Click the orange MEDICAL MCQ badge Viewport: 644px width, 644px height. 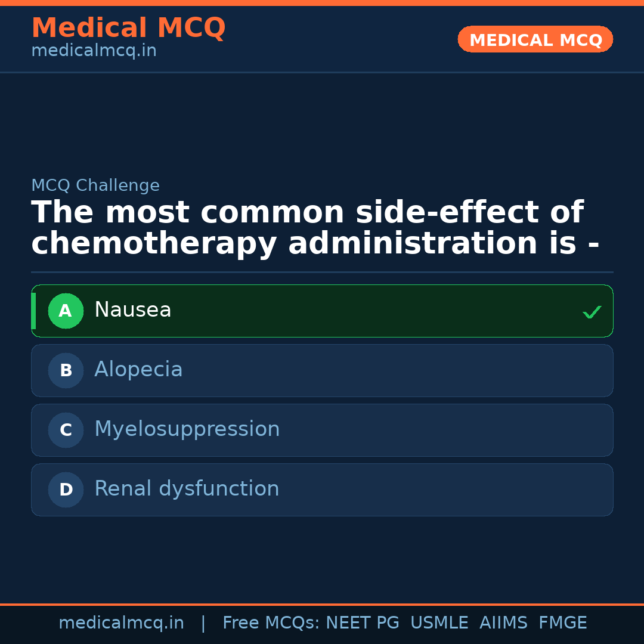[535, 39]
